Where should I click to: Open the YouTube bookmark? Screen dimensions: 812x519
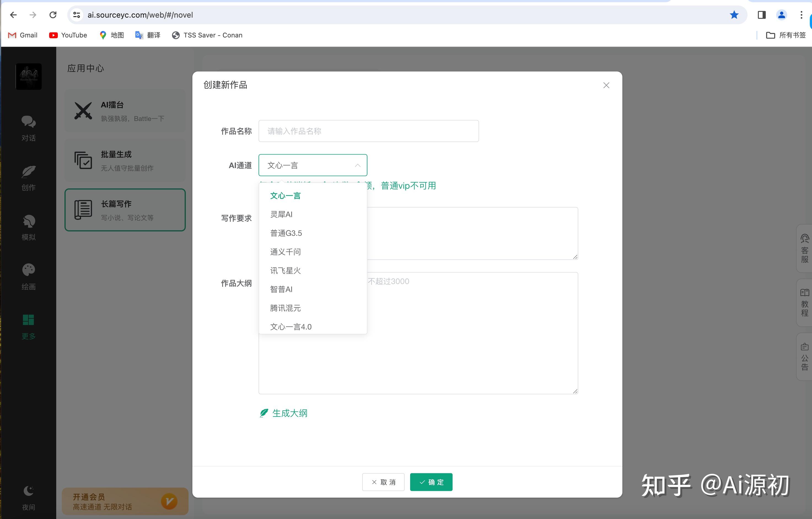(x=68, y=35)
